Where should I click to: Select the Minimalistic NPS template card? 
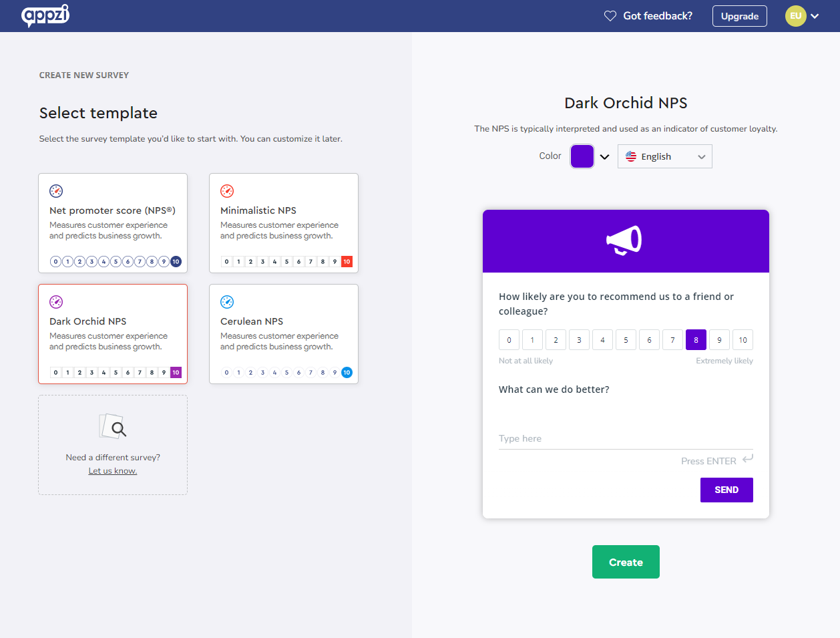point(284,223)
